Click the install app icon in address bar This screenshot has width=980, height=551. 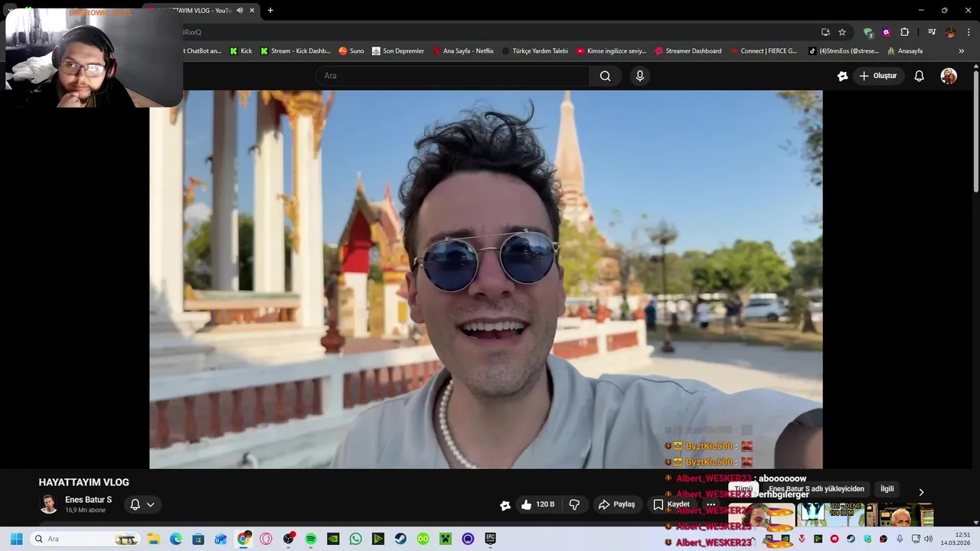click(x=825, y=32)
